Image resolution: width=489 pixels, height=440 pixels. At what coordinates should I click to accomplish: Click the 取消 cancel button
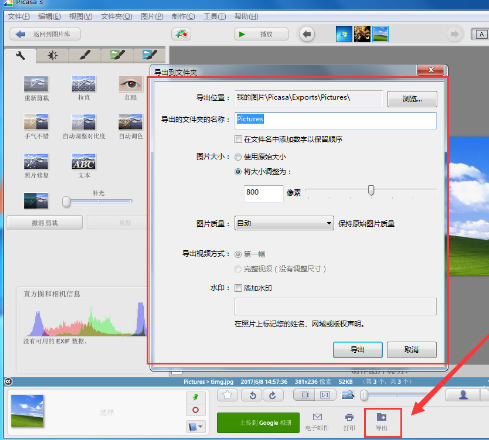click(x=412, y=349)
